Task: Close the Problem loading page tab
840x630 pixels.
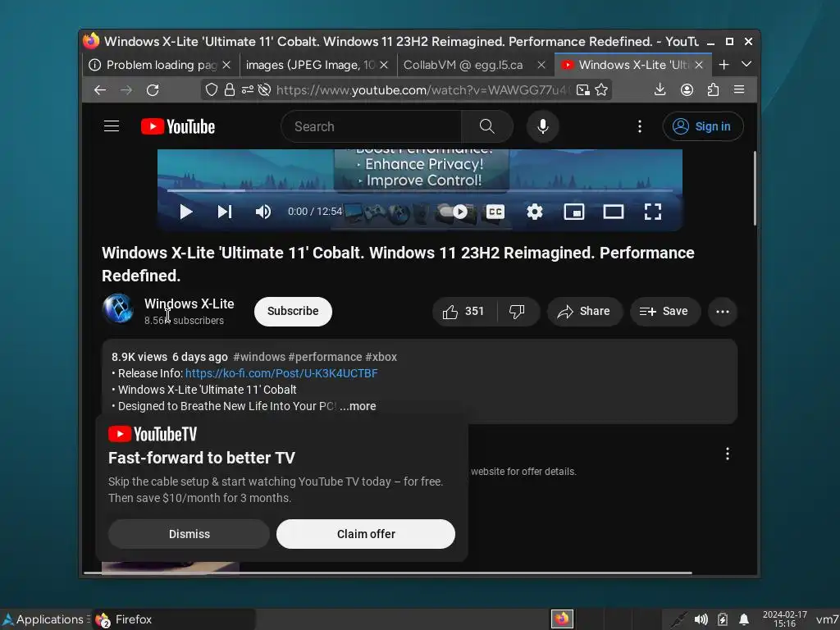Action: point(226,65)
